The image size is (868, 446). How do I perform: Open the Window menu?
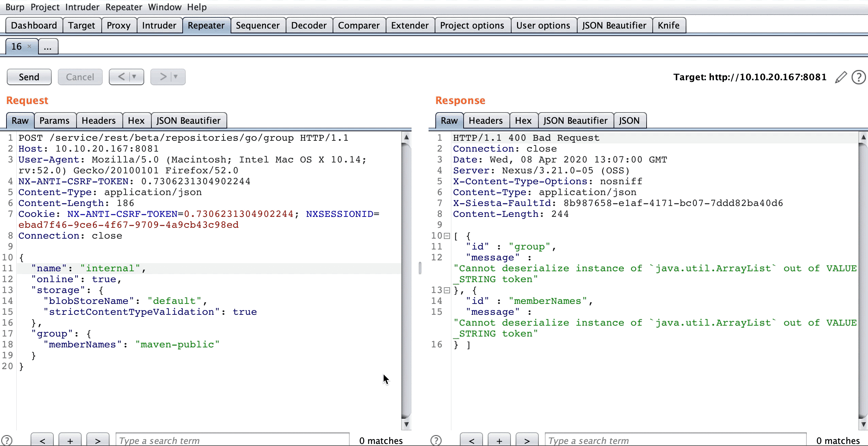pyautogui.click(x=165, y=7)
